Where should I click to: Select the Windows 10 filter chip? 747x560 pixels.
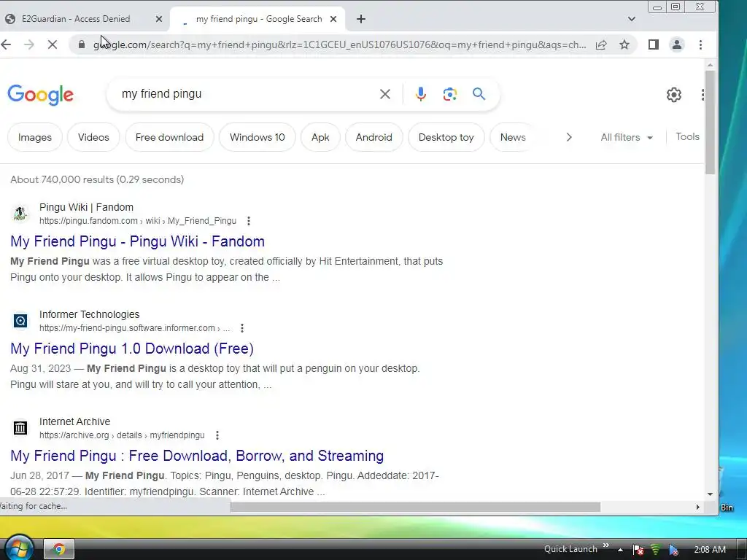coord(258,137)
